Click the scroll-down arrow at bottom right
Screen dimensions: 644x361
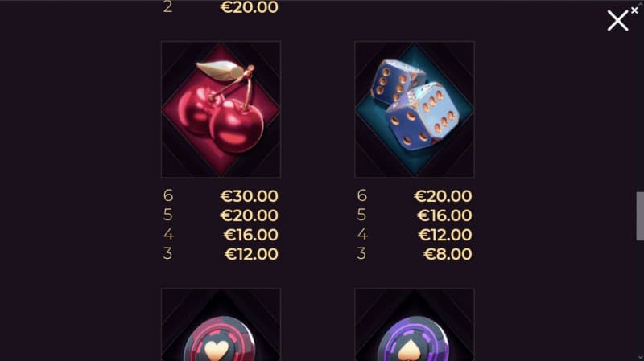pos(640,358)
